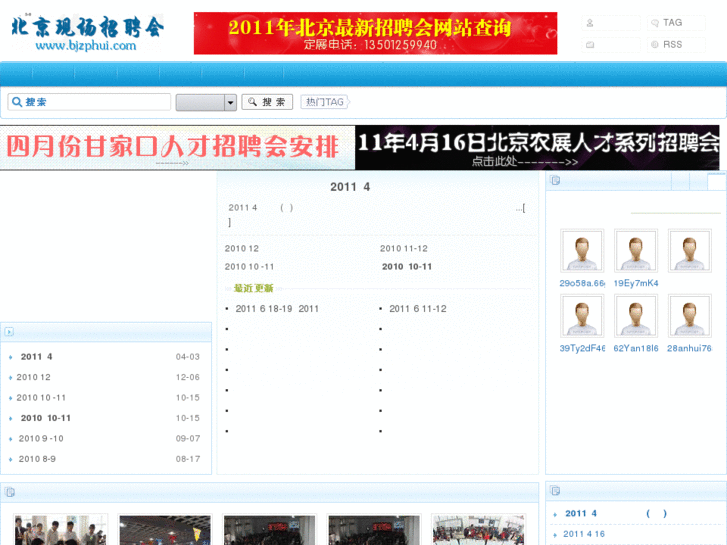
Task: Click the dropdown arrow of the search category
Action: click(230, 103)
